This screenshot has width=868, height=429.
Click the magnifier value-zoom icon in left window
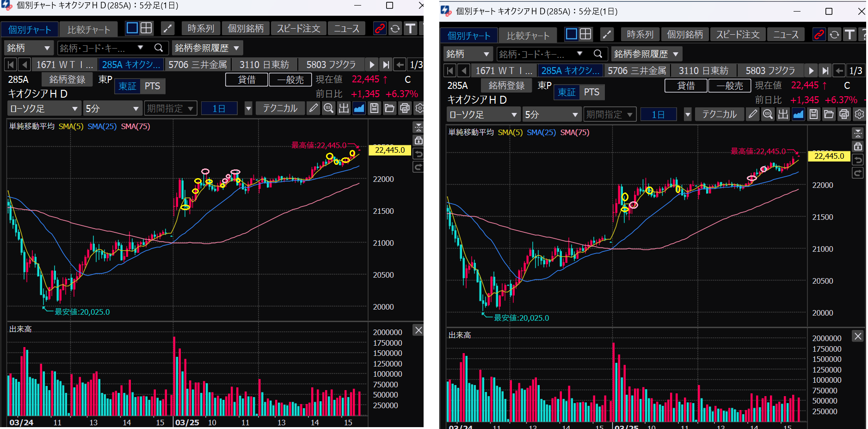(329, 108)
